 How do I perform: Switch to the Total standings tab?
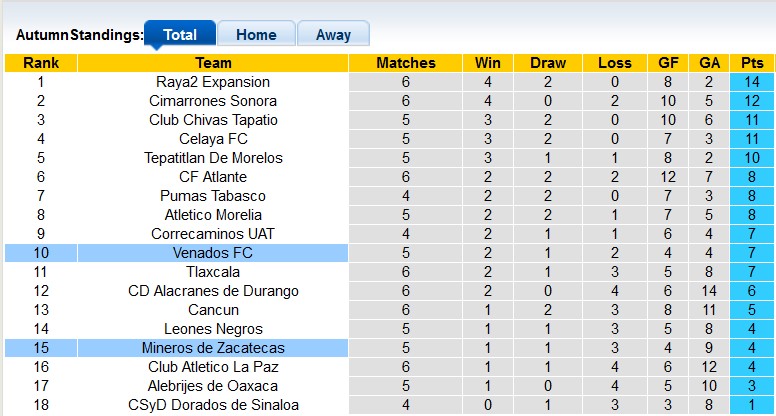180,34
